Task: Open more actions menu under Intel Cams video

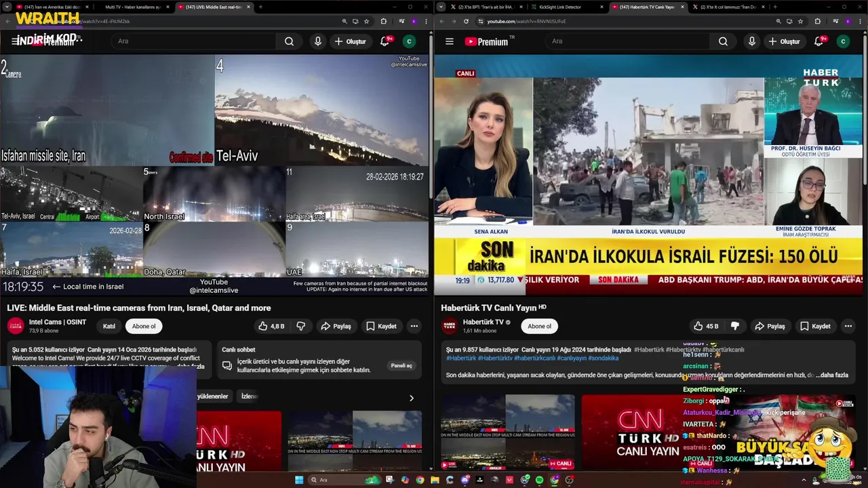Action: pos(414,326)
